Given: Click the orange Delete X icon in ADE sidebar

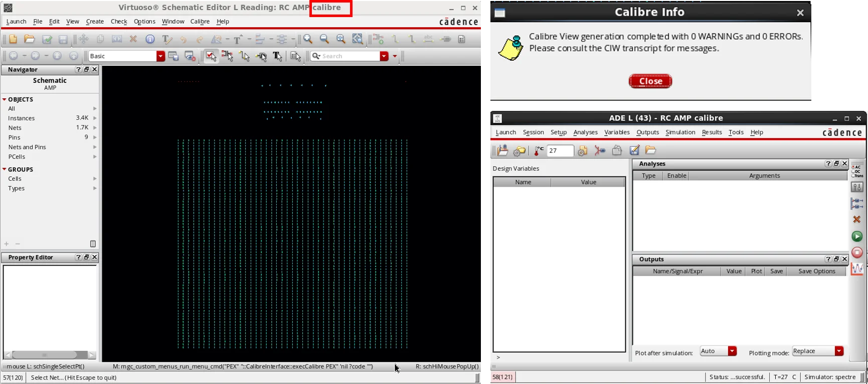Looking at the screenshot, I should pos(857,219).
